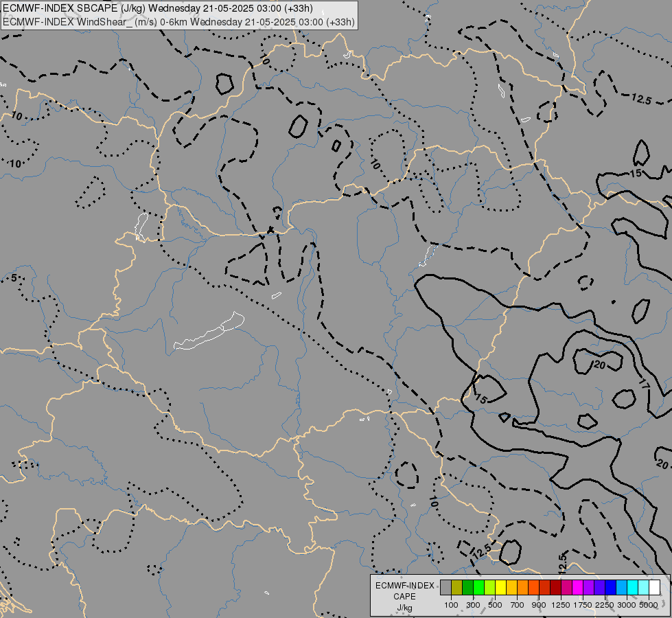
Task: Click the legend tick label 5000
Action: tap(649, 605)
